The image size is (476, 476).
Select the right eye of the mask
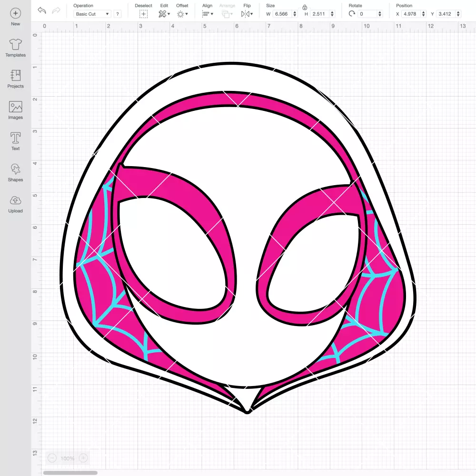[x=314, y=263]
